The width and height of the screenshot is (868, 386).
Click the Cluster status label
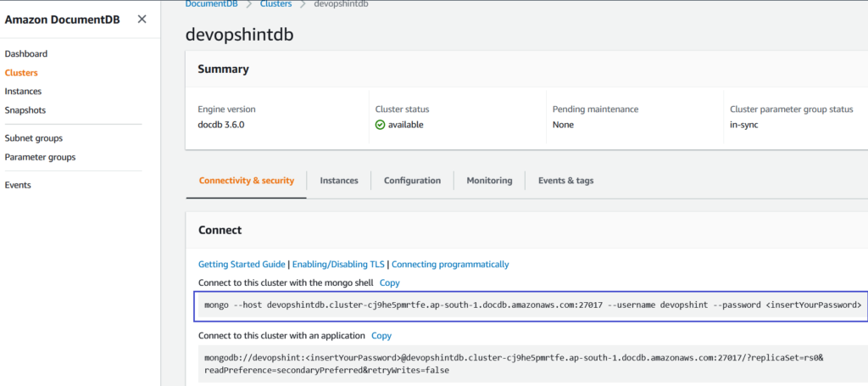[x=402, y=109]
